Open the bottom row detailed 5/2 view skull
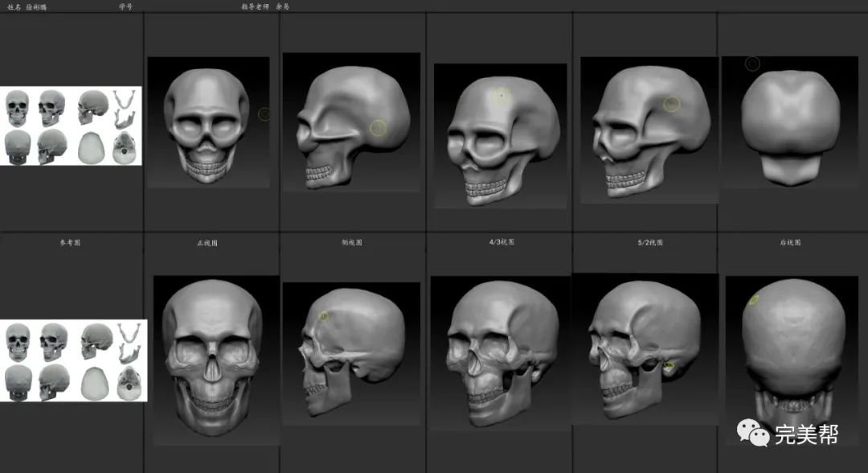 click(645, 349)
